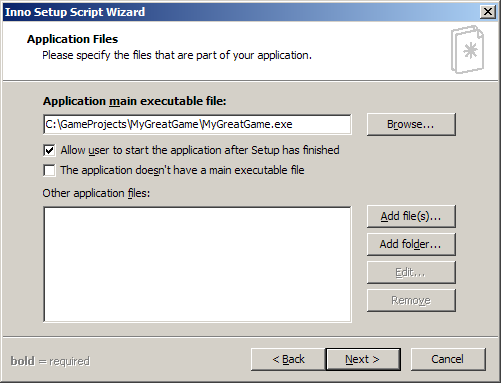The height and width of the screenshot is (383, 501).
Task: Click the disabled Edit button
Action: (411, 272)
